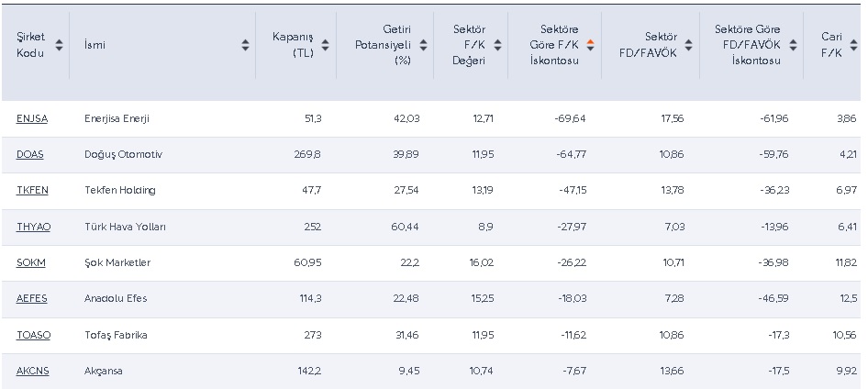Sort using Sektöre Göre FD/FAVÖK İskontosu arrows
The height and width of the screenshot is (389, 868).
[x=794, y=45]
